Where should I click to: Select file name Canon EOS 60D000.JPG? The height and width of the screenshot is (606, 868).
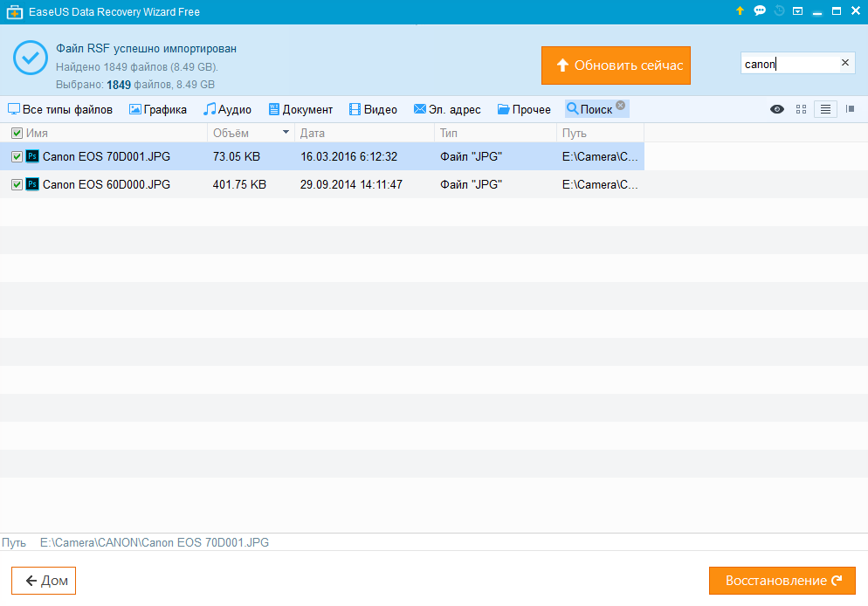(x=107, y=184)
